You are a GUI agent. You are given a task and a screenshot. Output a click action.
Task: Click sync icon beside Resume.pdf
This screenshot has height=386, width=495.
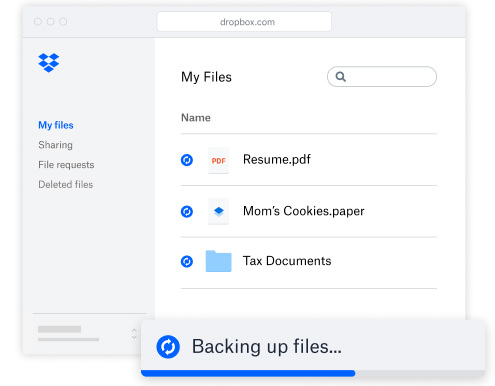tap(187, 160)
